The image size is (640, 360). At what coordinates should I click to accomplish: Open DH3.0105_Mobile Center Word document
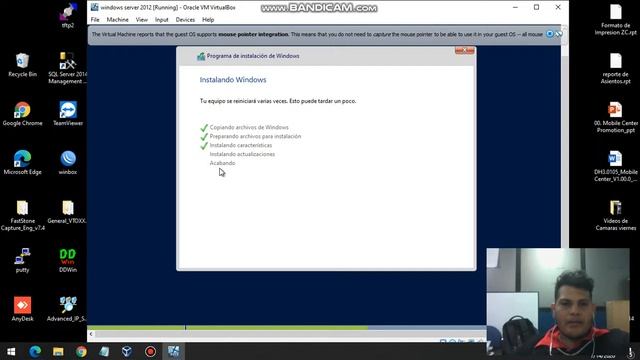pos(616,167)
